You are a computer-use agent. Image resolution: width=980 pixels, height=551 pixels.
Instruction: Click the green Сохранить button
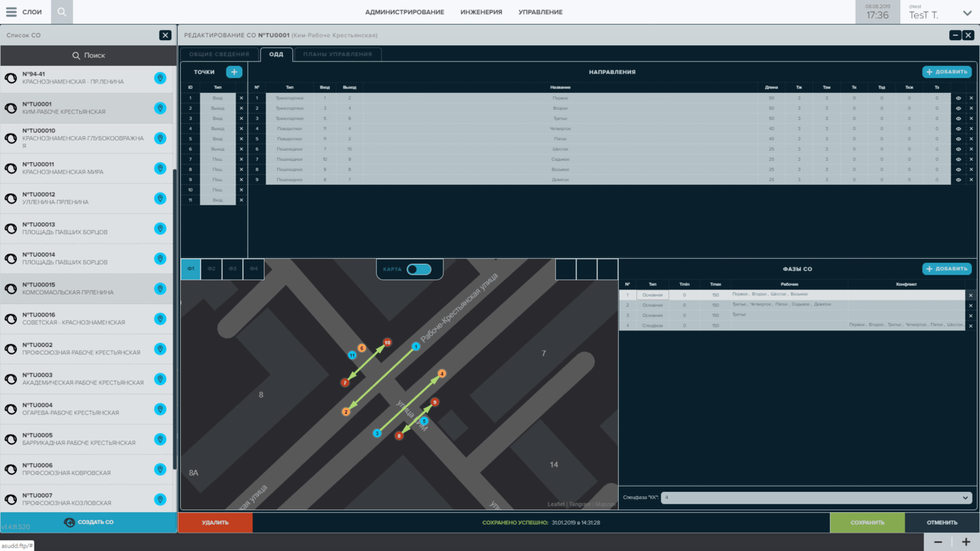[x=867, y=522]
